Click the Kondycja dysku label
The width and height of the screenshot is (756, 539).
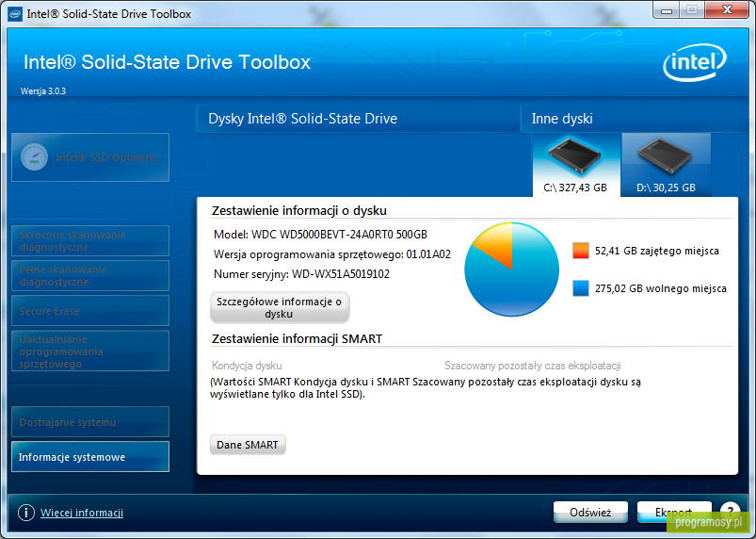coord(247,366)
